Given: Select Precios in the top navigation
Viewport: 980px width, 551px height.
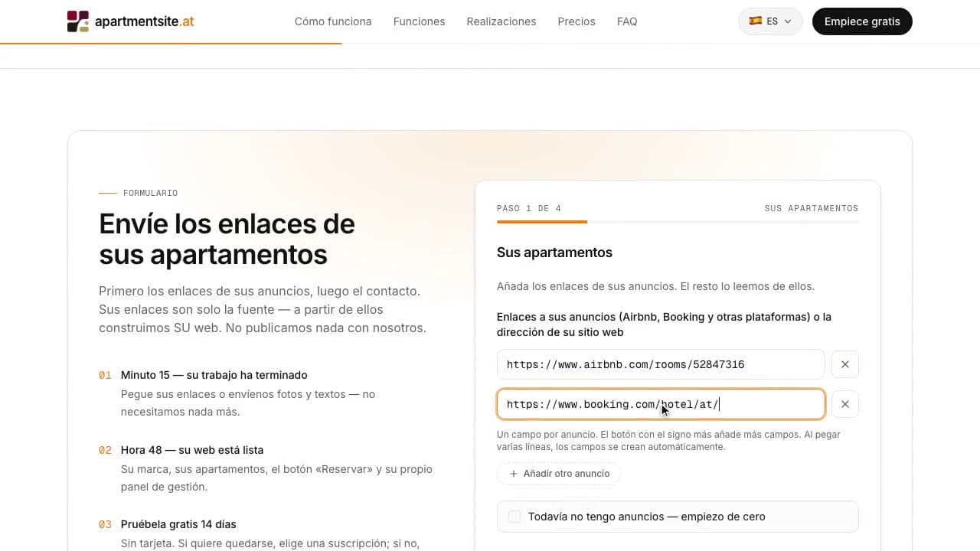Looking at the screenshot, I should coord(577,21).
